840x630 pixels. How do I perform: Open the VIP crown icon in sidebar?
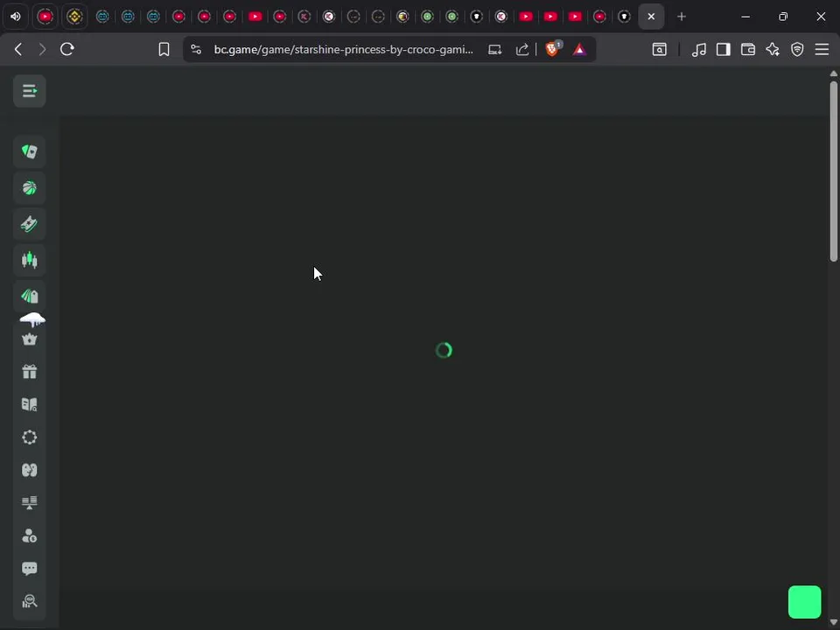30,339
